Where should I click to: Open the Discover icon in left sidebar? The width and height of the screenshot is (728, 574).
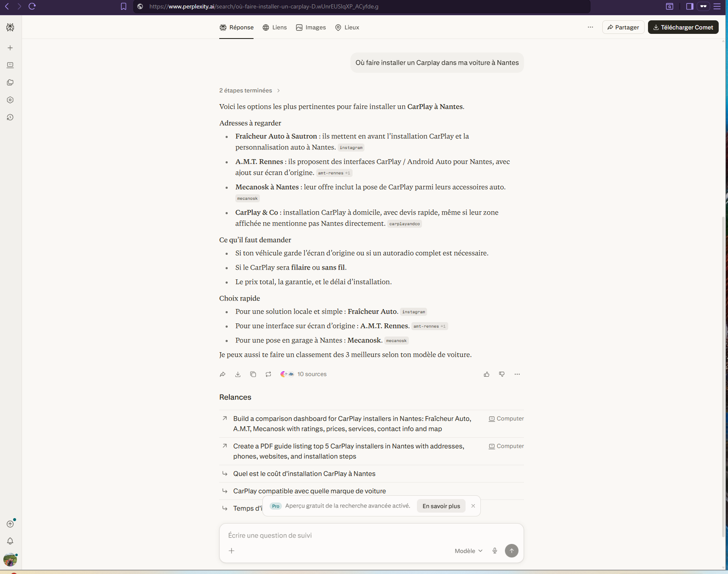10,100
